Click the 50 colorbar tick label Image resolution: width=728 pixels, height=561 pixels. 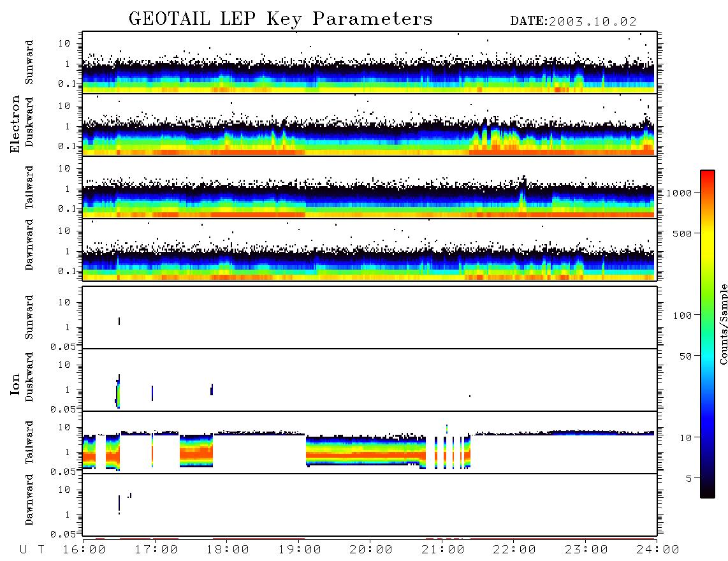click(686, 356)
